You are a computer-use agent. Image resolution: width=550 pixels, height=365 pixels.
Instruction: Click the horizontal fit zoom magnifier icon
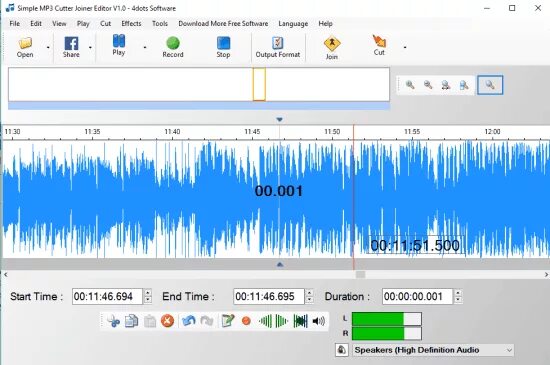pyautogui.click(x=446, y=85)
